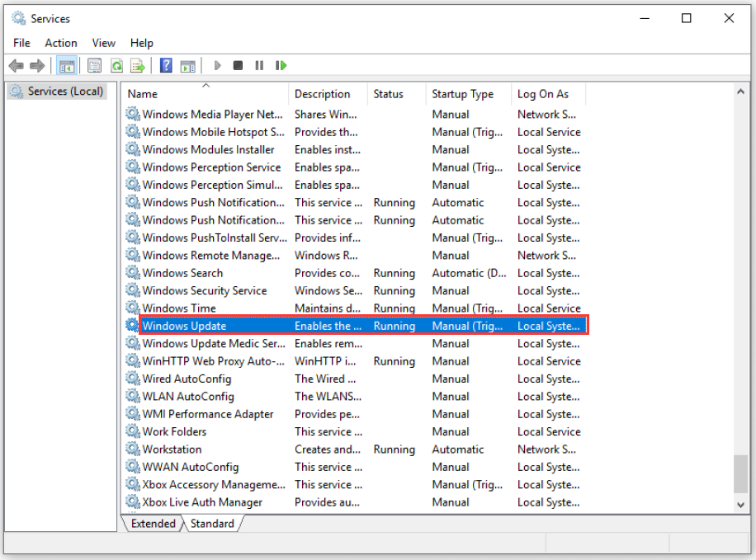Open the Help question mark icon

click(166, 65)
